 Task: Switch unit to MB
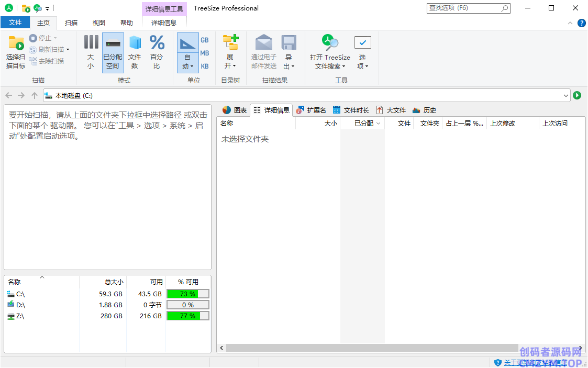(x=205, y=53)
